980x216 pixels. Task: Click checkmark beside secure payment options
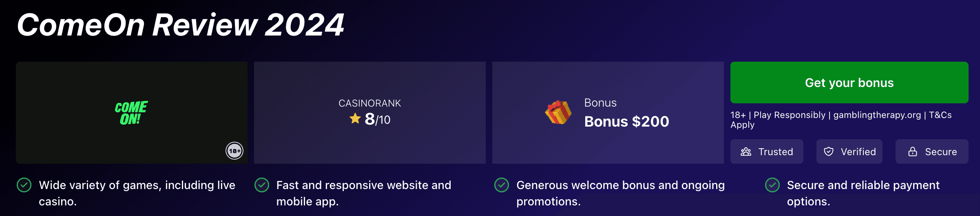tap(772, 185)
